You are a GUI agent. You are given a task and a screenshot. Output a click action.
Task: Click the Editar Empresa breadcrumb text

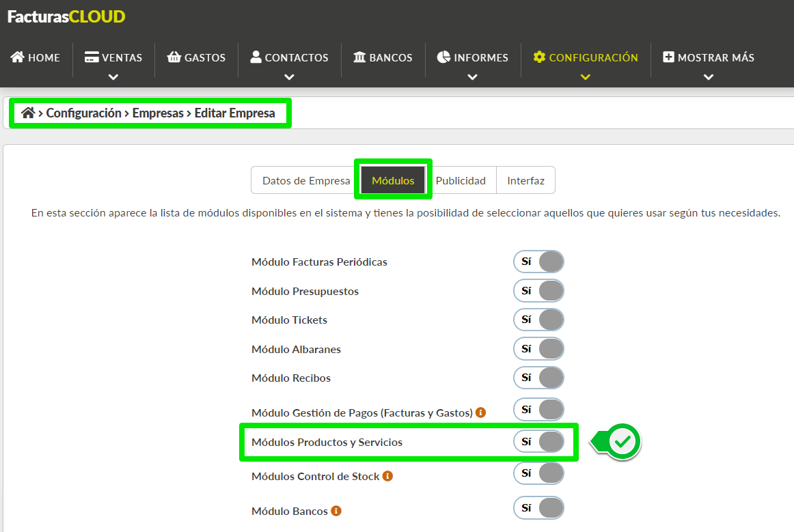pyautogui.click(x=234, y=113)
